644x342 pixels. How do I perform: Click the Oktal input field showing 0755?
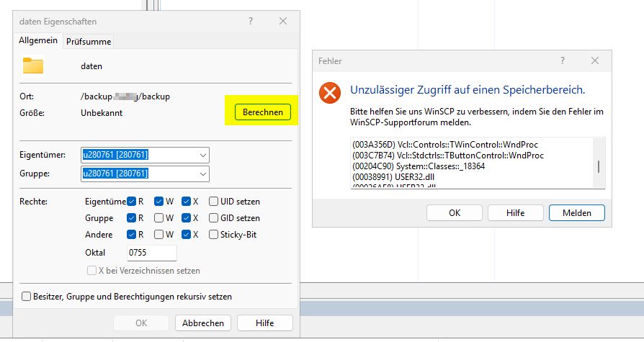point(151,253)
